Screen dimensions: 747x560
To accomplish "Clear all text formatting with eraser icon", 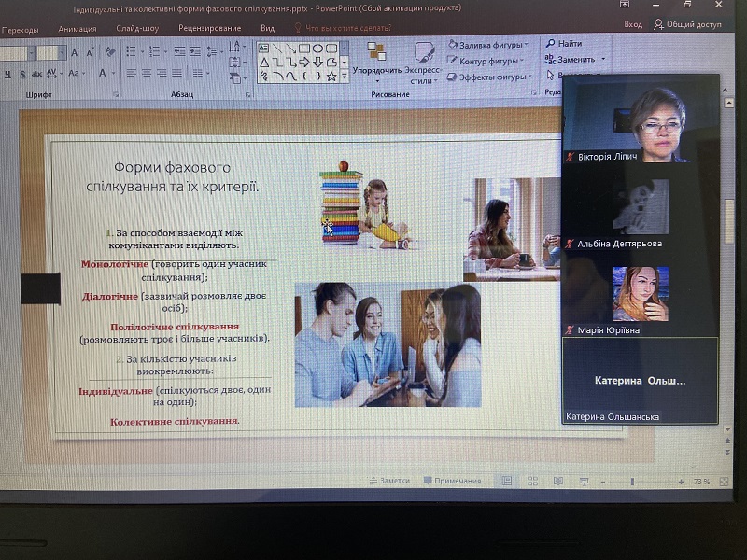I will 110,51.
